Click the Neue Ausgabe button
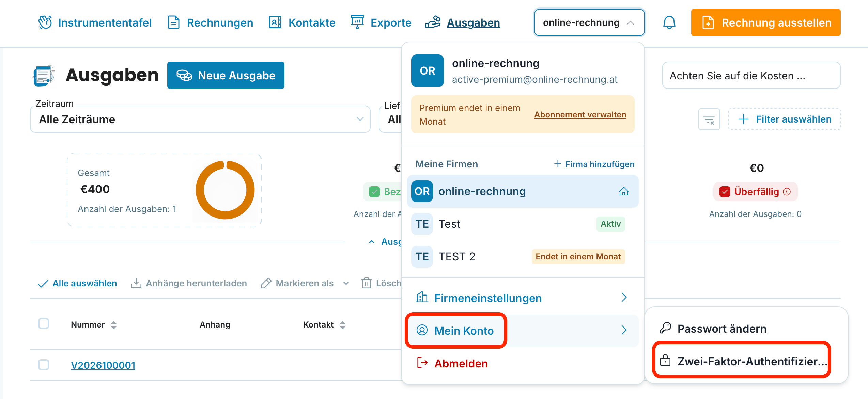The width and height of the screenshot is (868, 399). click(x=226, y=75)
